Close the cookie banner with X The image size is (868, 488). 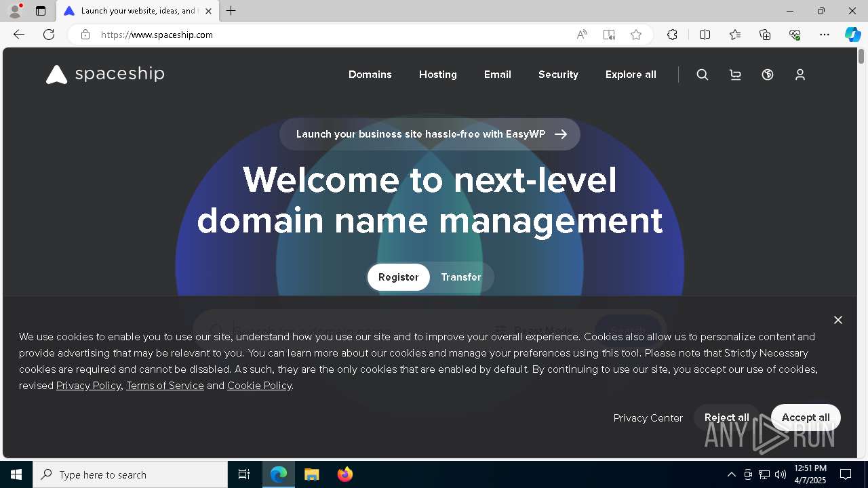[838, 320]
